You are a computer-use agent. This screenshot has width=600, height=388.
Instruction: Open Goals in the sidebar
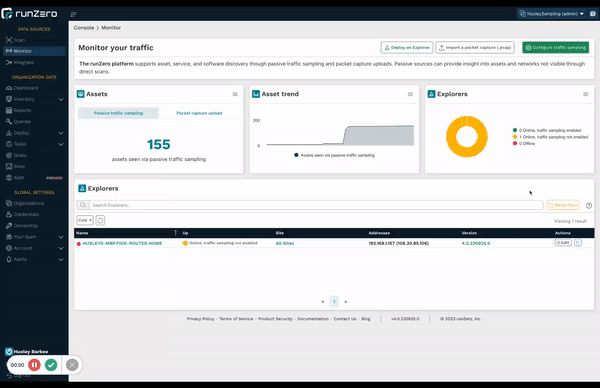16,155
